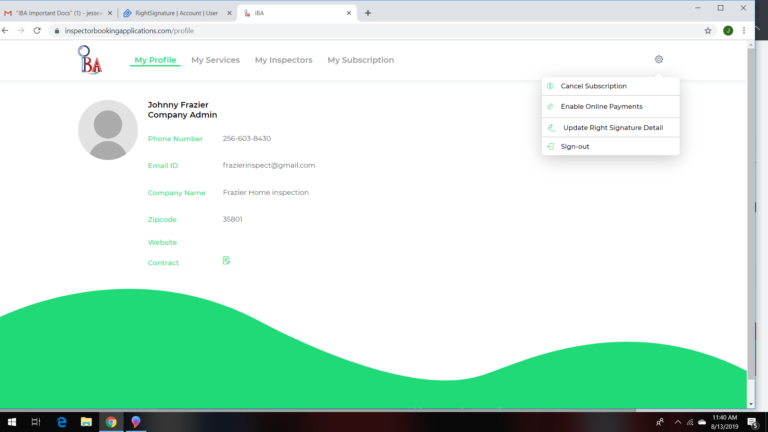This screenshot has height=432, width=768.
Task: Choose Enable Online Payments option
Action: coord(601,106)
